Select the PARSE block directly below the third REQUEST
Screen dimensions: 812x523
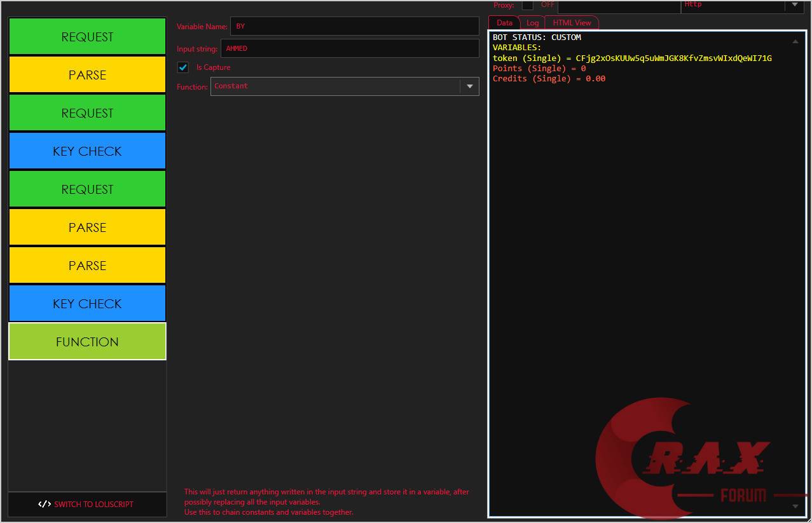pos(86,227)
